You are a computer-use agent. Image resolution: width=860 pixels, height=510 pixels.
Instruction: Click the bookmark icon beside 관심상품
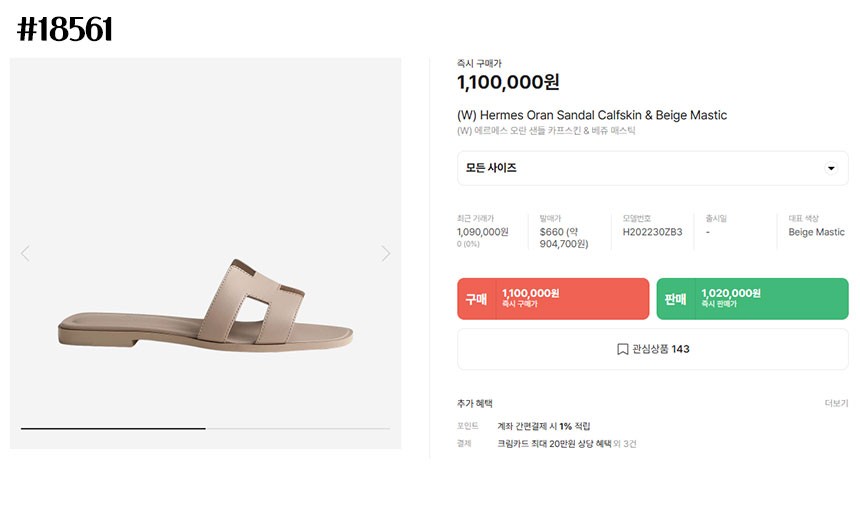(622, 349)
